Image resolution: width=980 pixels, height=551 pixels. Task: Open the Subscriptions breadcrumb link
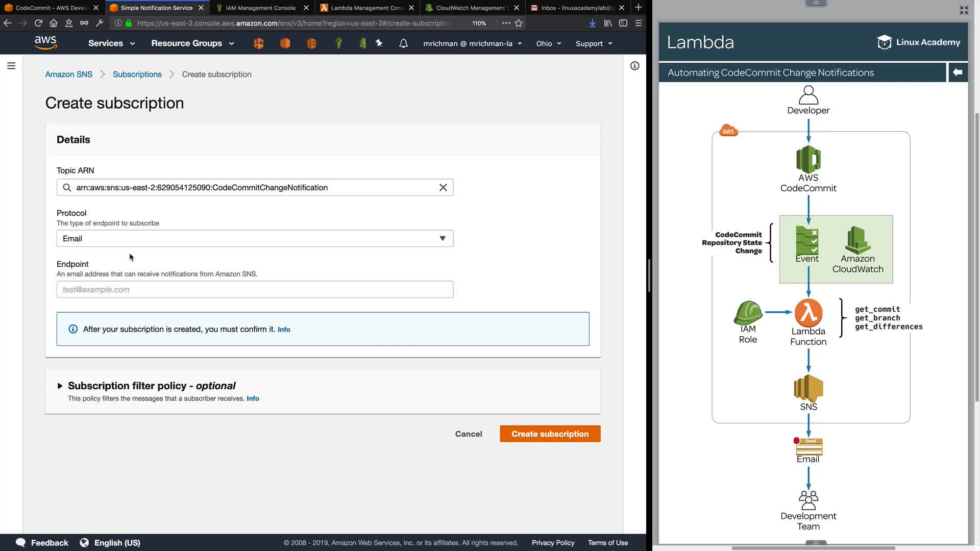(137, 74)
